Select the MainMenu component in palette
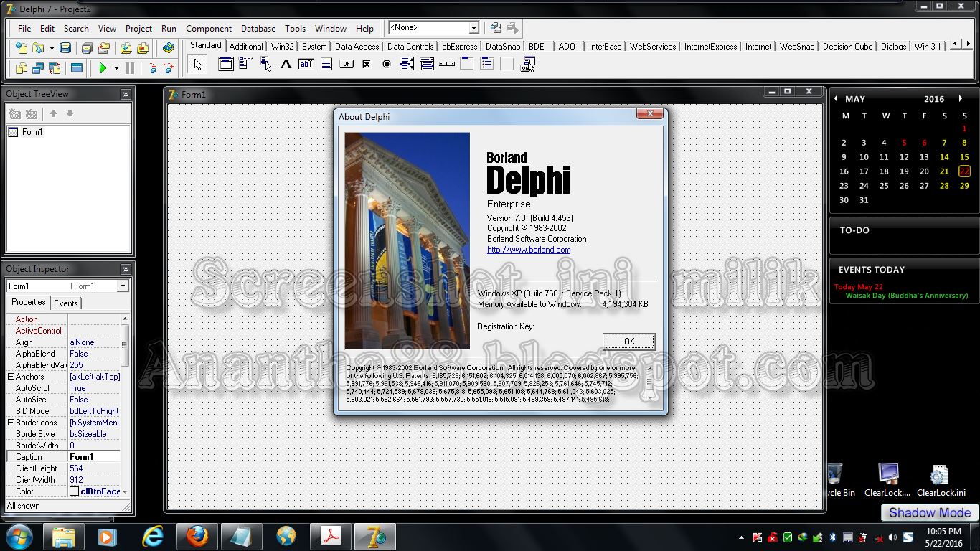The height and width of the screenshot is (551, 980). pos(245,64)
